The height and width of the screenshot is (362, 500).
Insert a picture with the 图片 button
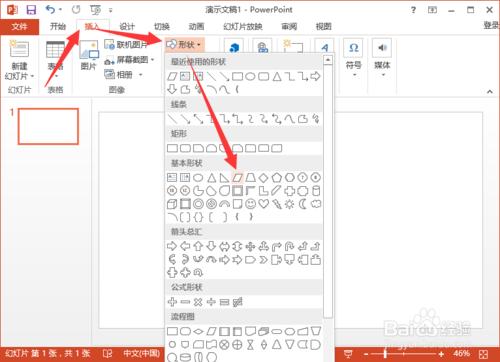pos(89,55)
